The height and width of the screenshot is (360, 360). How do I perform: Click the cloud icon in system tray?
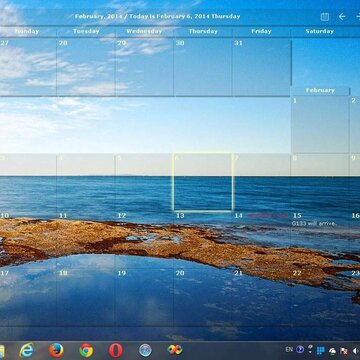click(332, 351)
